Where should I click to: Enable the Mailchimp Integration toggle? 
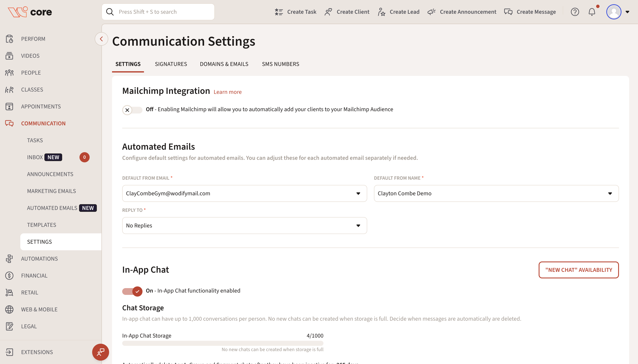tap(132, 110)
